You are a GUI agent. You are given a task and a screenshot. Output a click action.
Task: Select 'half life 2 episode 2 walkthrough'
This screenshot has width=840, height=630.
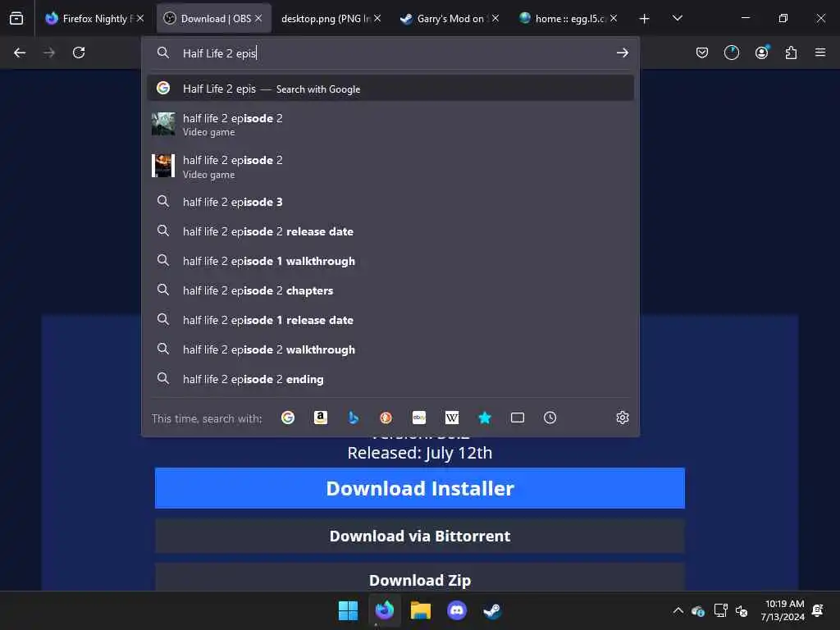pyautogui.click(x=390, y=349)
